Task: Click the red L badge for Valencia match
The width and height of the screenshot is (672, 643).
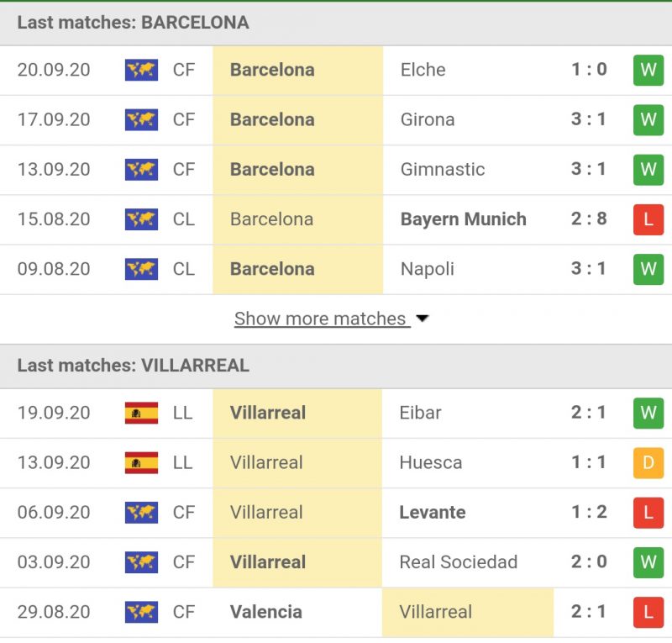Action: tap(648, 612)
